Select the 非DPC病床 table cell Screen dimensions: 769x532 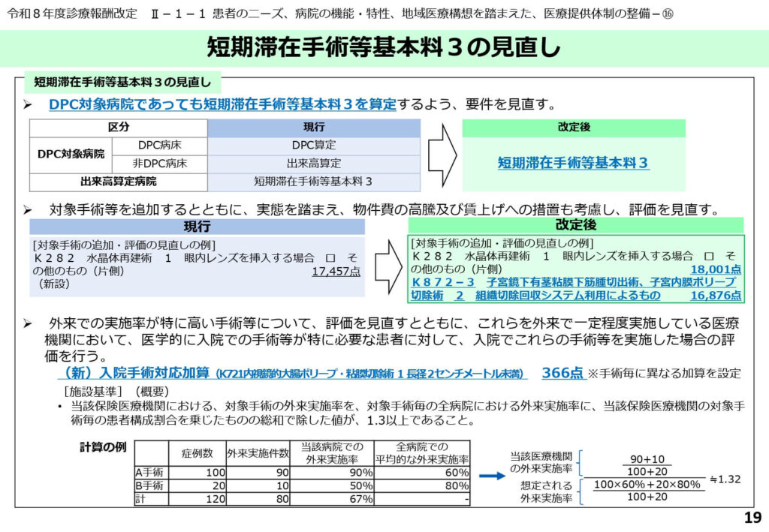pos(160,163)
